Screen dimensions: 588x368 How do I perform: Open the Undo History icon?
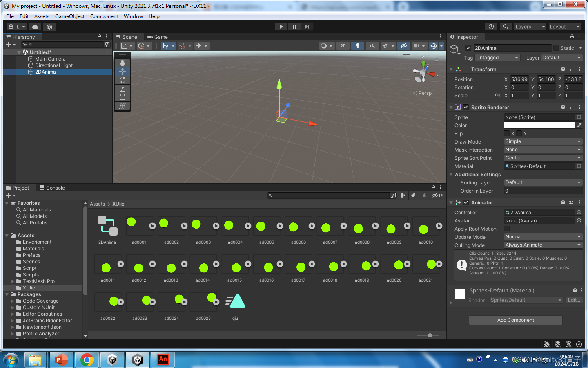pos(491,27)
